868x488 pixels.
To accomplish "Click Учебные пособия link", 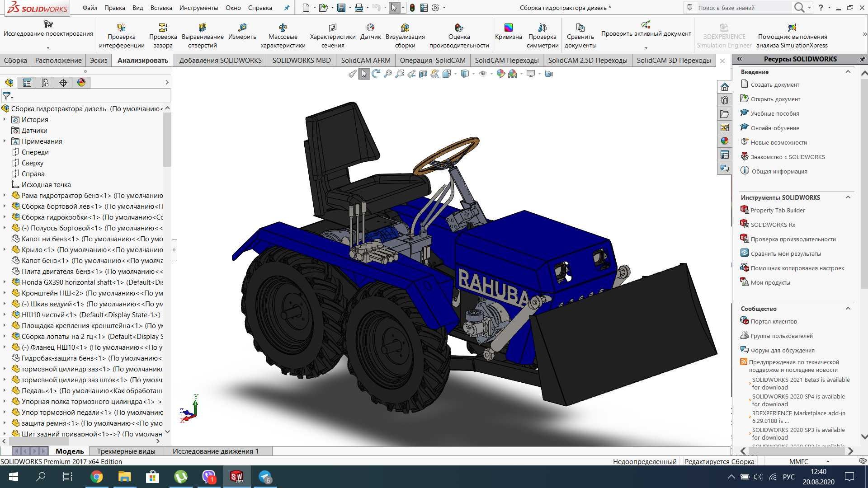I will click(775, 113).
